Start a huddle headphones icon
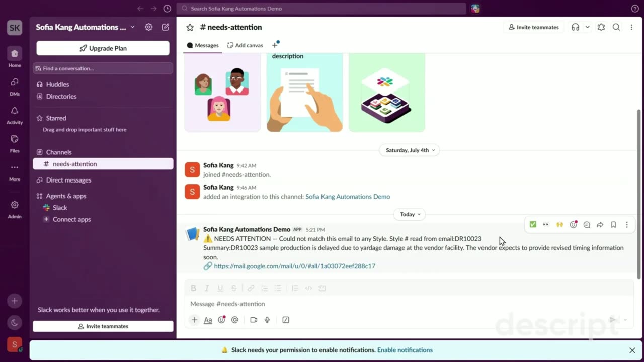Image resolution: width=644 pixels, height=362 pixels. tap(576, 27)
